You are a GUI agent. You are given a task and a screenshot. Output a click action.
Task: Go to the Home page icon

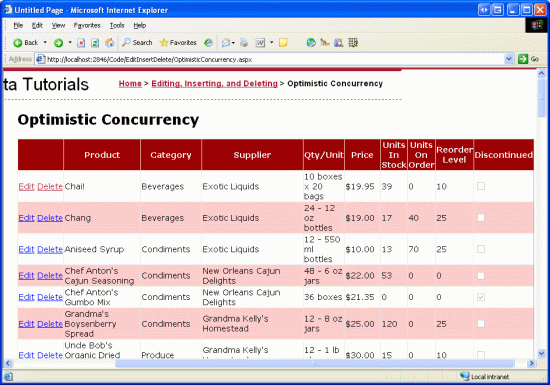(109, 43)
